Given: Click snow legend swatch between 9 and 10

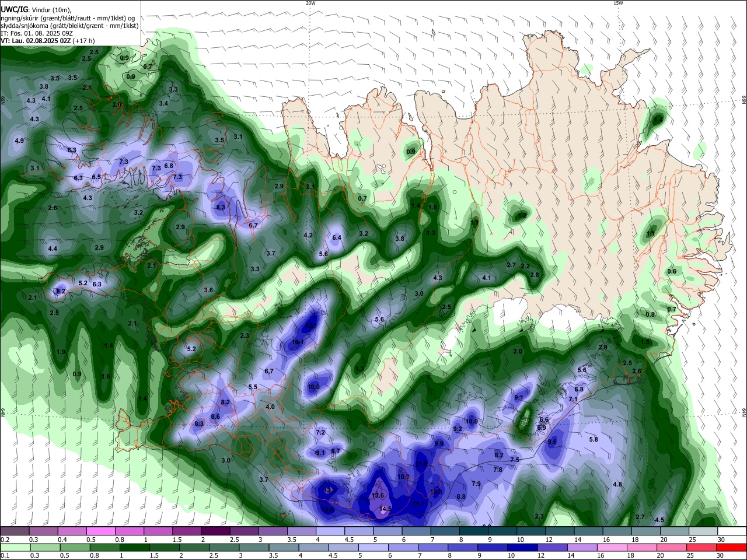Looking at the screenshot, I should pos(502,531).
